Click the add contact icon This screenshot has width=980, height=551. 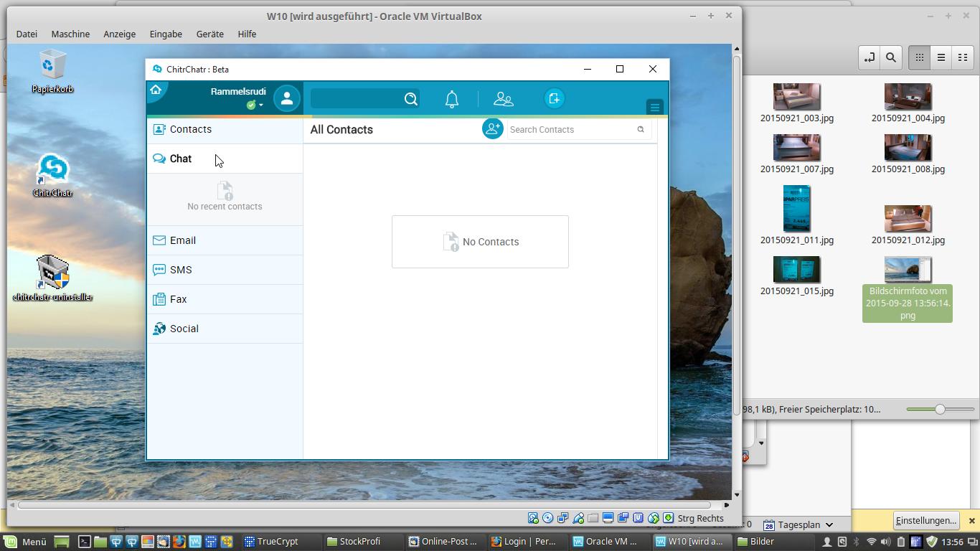[493, 129]
